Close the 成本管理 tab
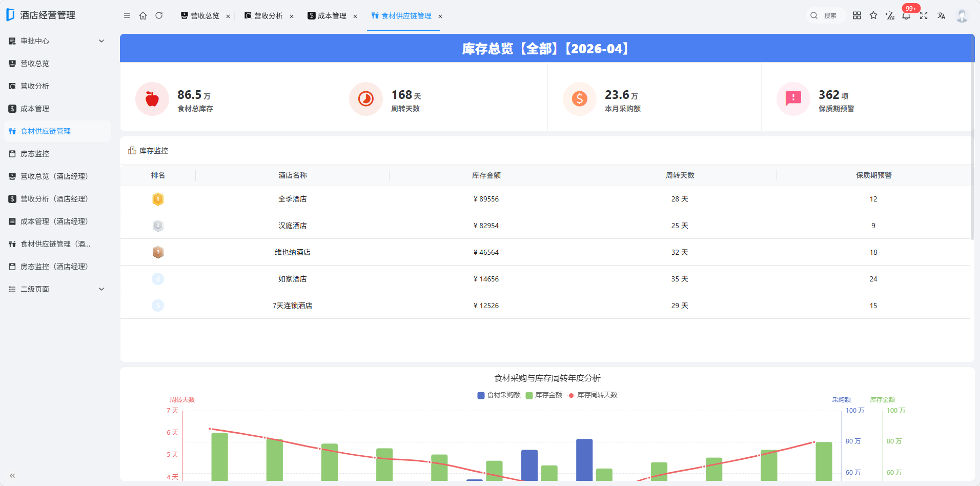Screen dimensions: 980x486 [x=355, y=16]
